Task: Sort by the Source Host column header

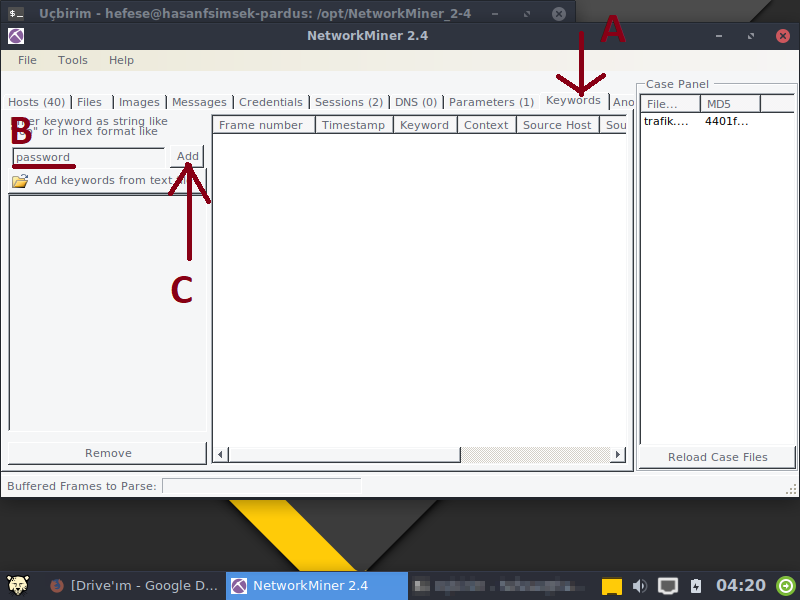Action: pos(557,125)
